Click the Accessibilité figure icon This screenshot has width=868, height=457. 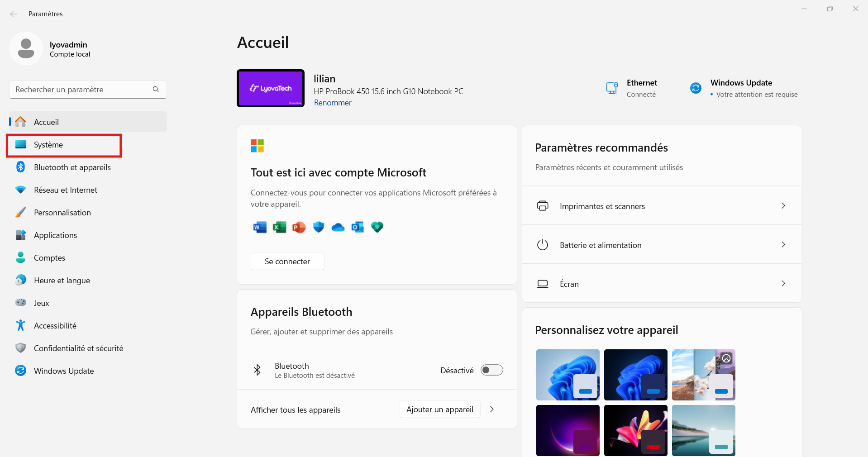click(x=20, y=325)
